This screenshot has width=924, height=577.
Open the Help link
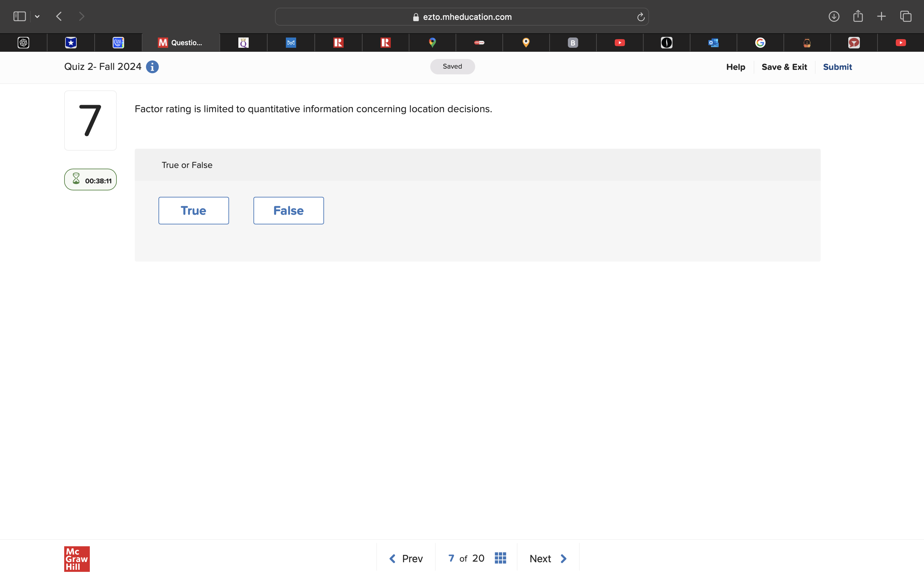coord(735,67)
